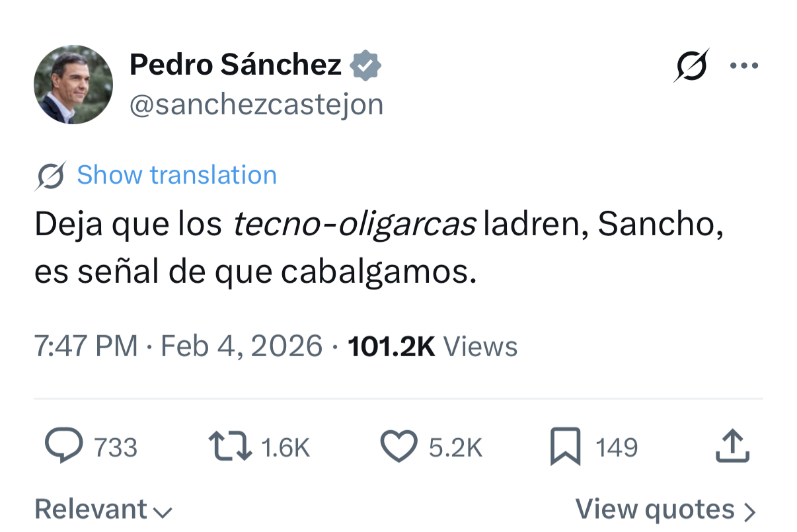
Task: Like the post with the heart icon
Action: tap(399, 446)
